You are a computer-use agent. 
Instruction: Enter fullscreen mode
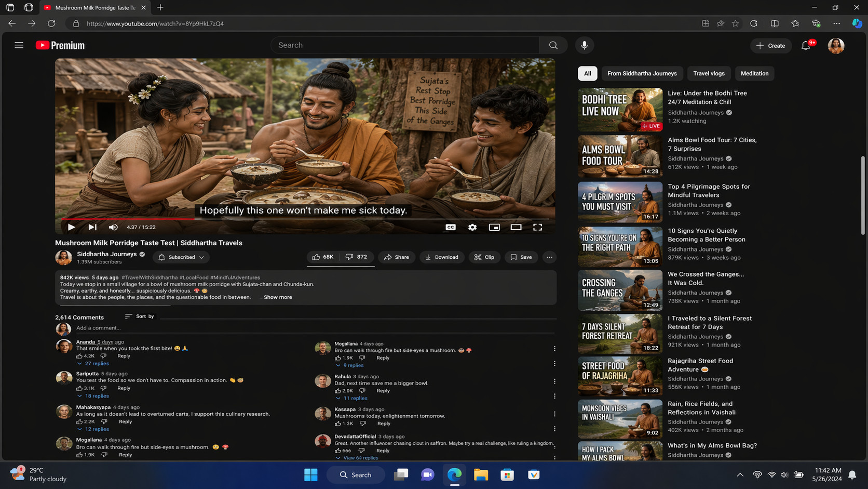click(x=537, y=227)
